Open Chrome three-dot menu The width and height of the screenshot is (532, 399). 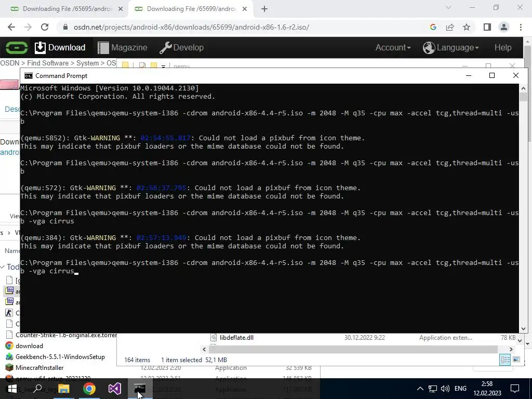[521, 27]
